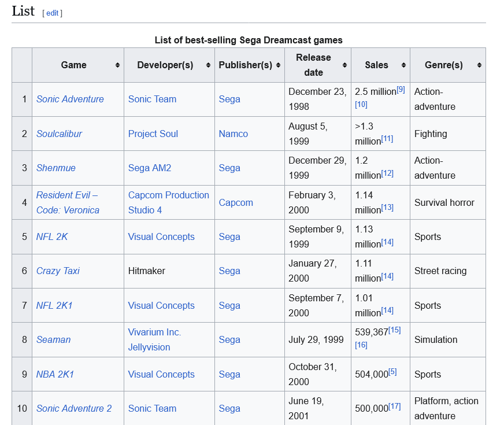This screenshot has width=504, height=425.
Task: Open citation [14] in NFL 2K sales
Action: tap(387, 242)
